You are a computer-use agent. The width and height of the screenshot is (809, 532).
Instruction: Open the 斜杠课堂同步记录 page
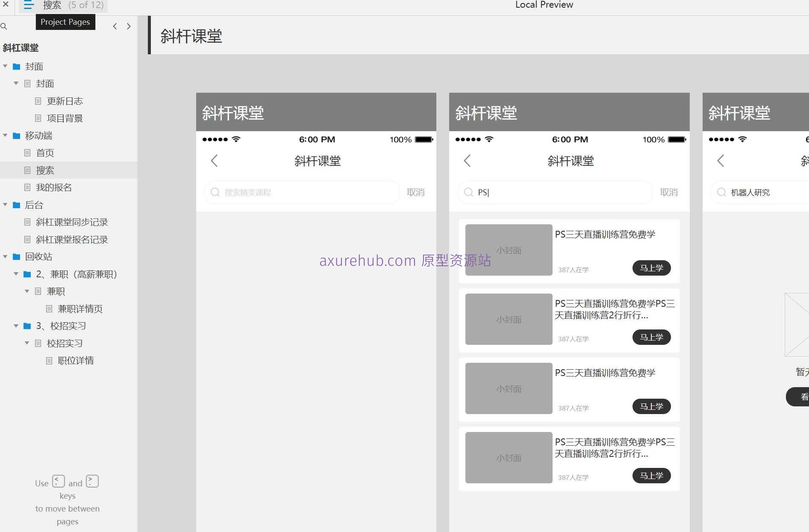pyautogui.click(x=72, y=222)
